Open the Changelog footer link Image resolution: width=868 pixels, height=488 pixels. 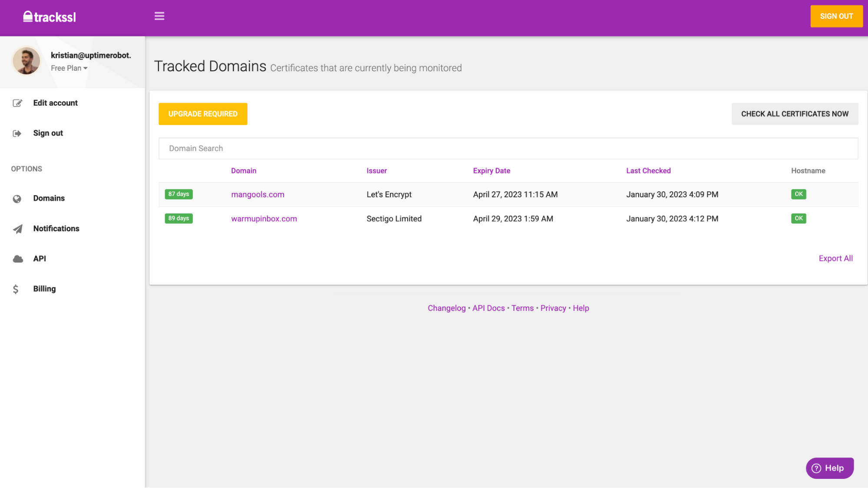446,308
